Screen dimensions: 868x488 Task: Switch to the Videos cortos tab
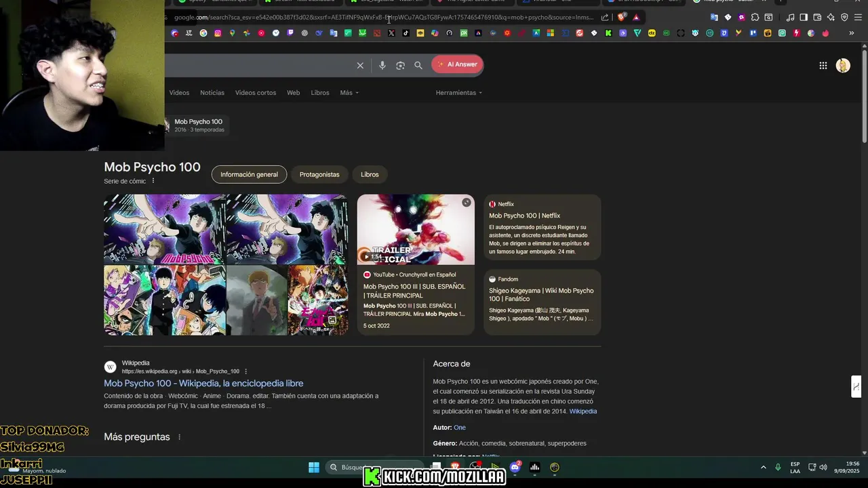pos(256,93)
